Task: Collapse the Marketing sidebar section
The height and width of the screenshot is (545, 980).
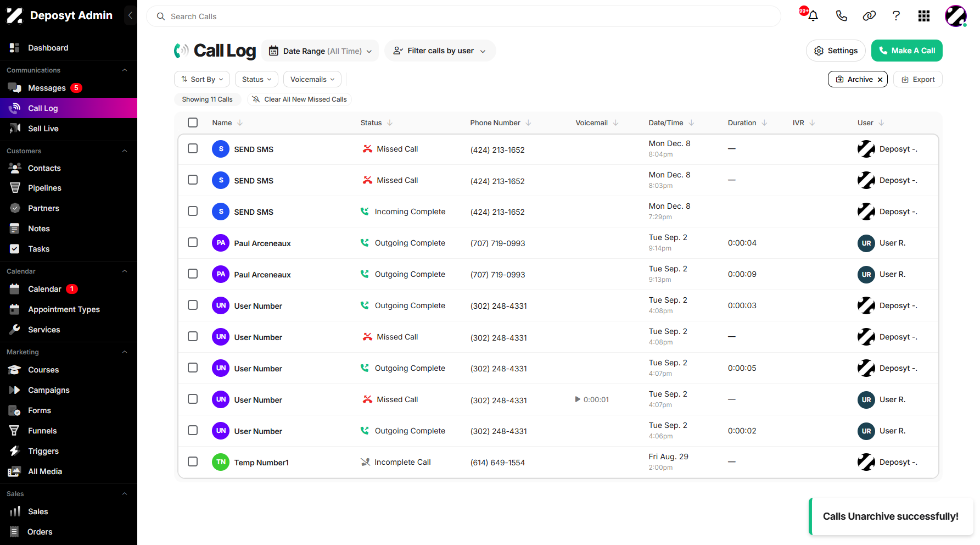Action: [x=125, y=352]
